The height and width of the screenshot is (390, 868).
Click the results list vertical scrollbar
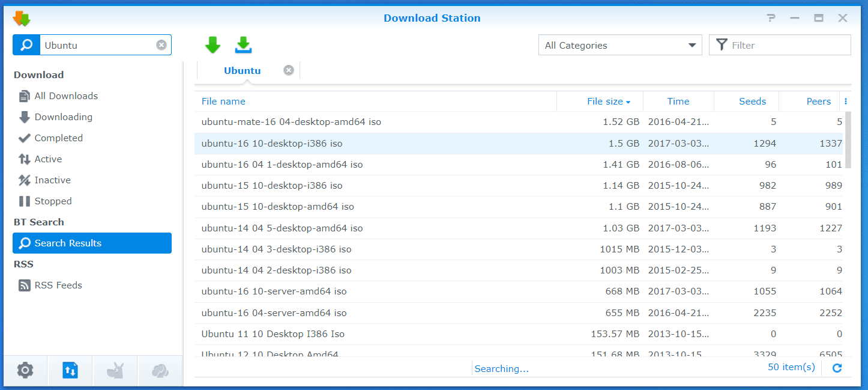(x=848, y=139)
